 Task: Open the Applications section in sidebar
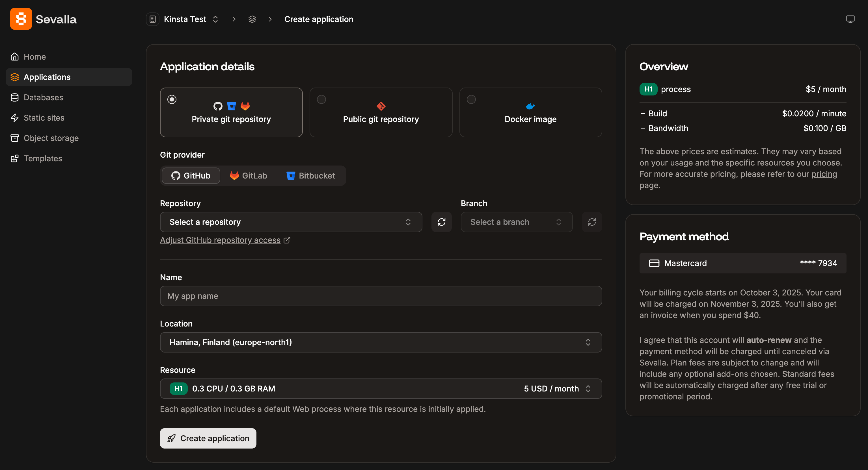pos(47,77)
